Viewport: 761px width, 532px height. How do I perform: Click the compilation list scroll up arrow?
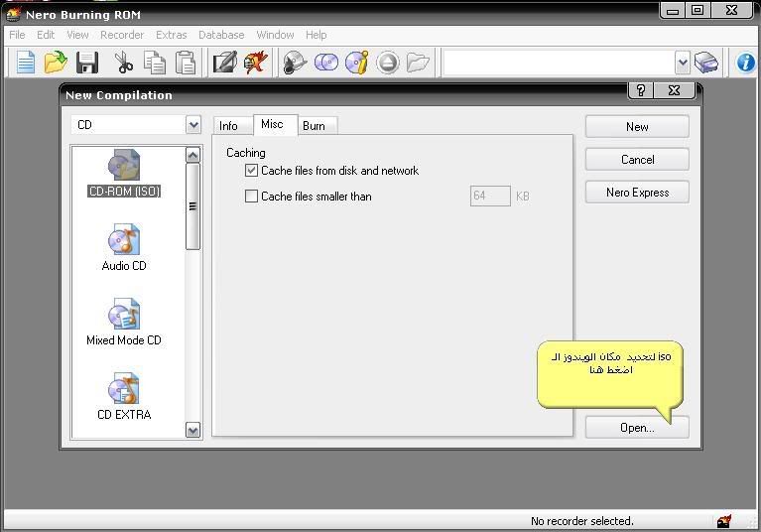coord(193,155)
